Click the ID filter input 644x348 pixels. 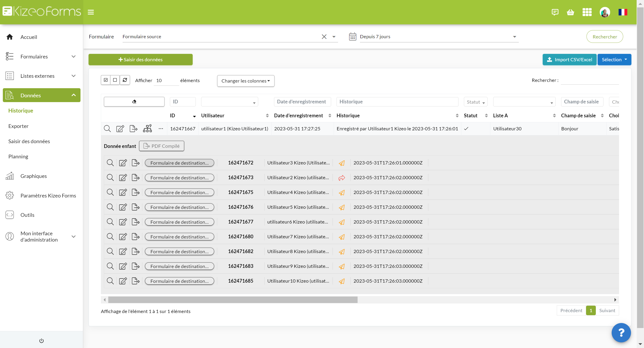182,102
